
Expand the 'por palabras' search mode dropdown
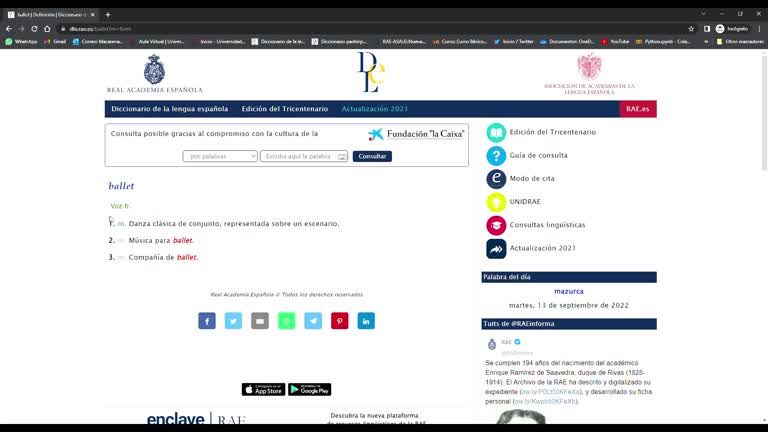click(220, 157)
